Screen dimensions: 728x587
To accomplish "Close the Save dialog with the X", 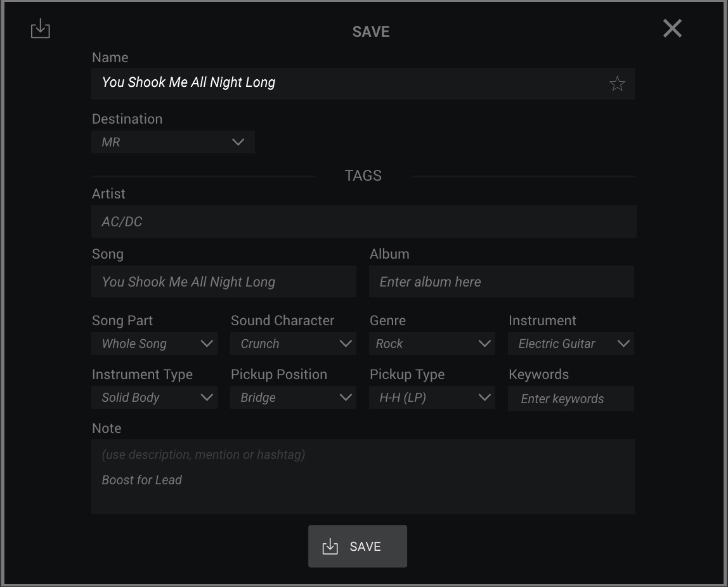I will [x=672, y=29].
